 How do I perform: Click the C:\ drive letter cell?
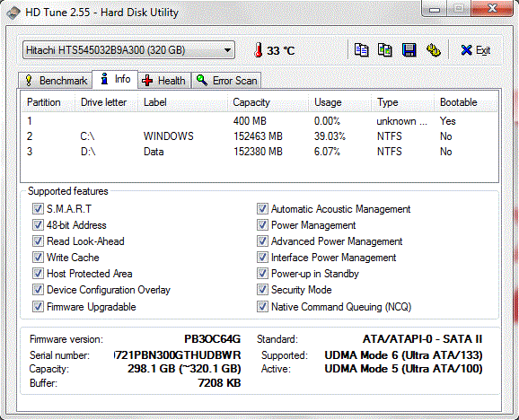[87, 136]
